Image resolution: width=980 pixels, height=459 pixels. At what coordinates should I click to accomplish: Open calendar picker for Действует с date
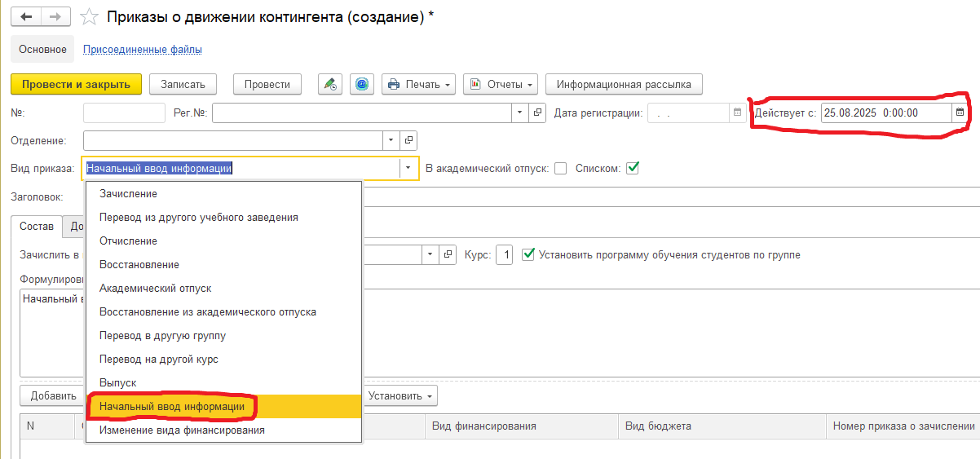tap(960, 113)
